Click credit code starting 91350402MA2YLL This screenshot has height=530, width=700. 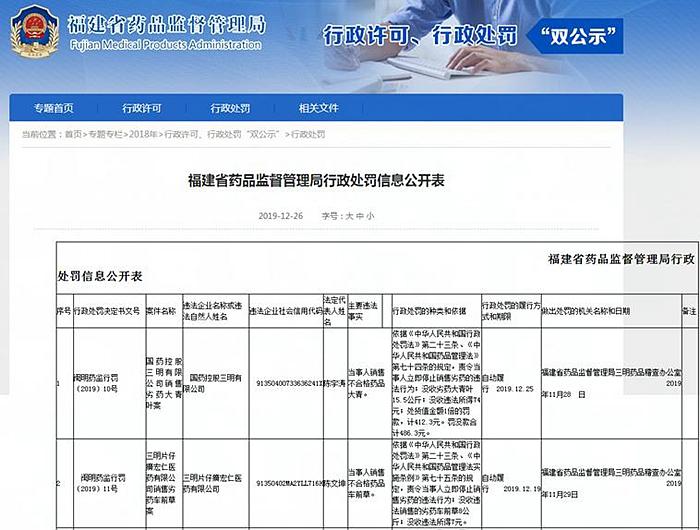[289, 484]
